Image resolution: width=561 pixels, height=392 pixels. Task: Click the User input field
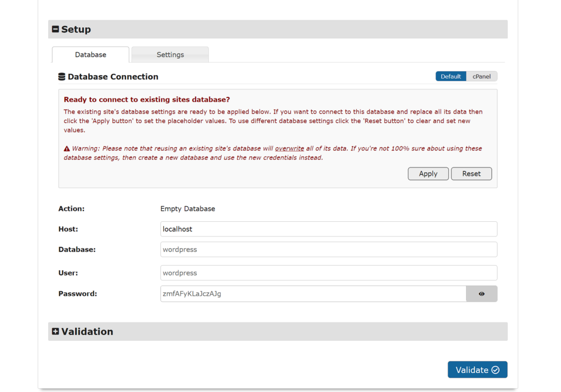[328, 273]
